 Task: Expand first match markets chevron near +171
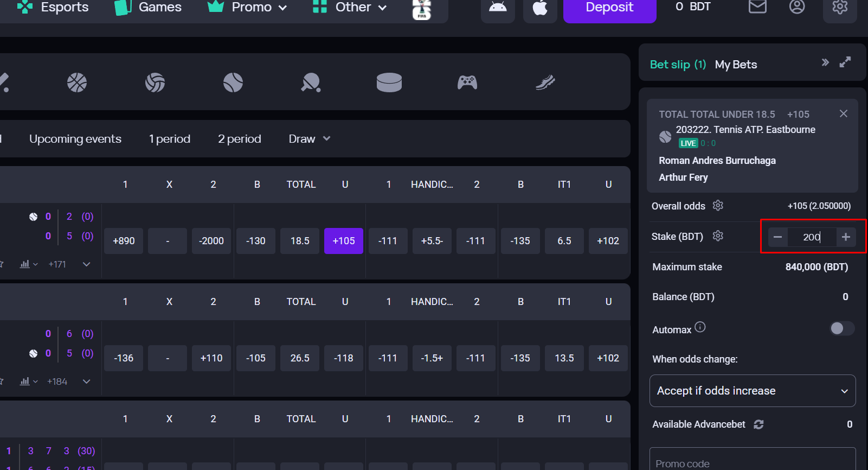(86, 264)
